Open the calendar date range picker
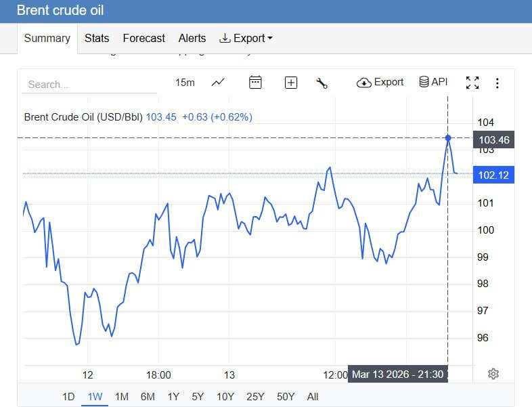Viewport: 532px width, 407px height. pos(255,83)
